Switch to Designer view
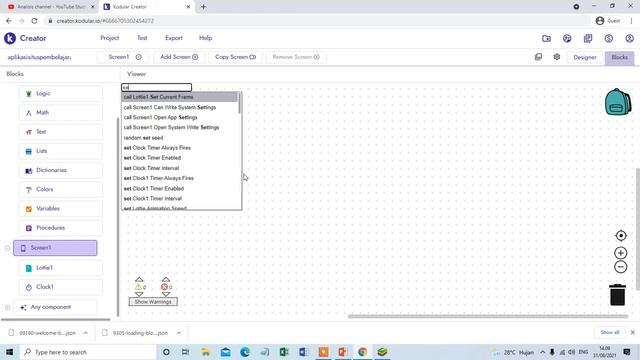Viewport: 640px width, 360px height. coord(584,57)
